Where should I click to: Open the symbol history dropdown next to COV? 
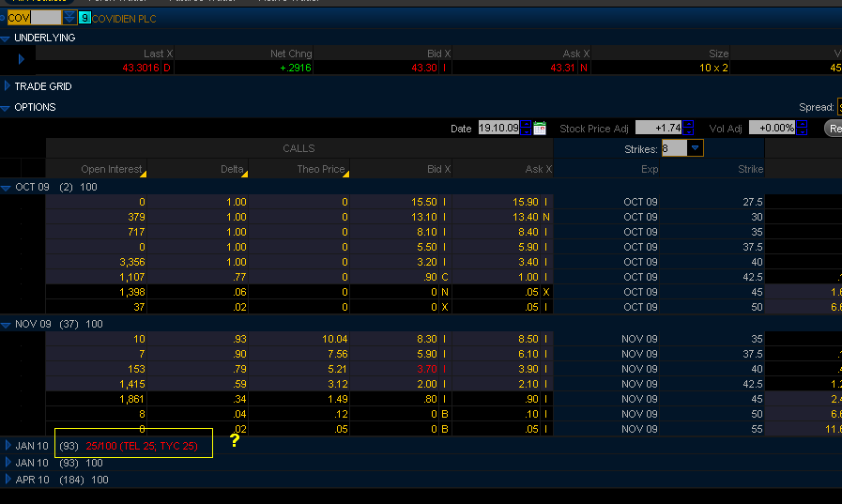pyautogui.click(x=69, y=18)
